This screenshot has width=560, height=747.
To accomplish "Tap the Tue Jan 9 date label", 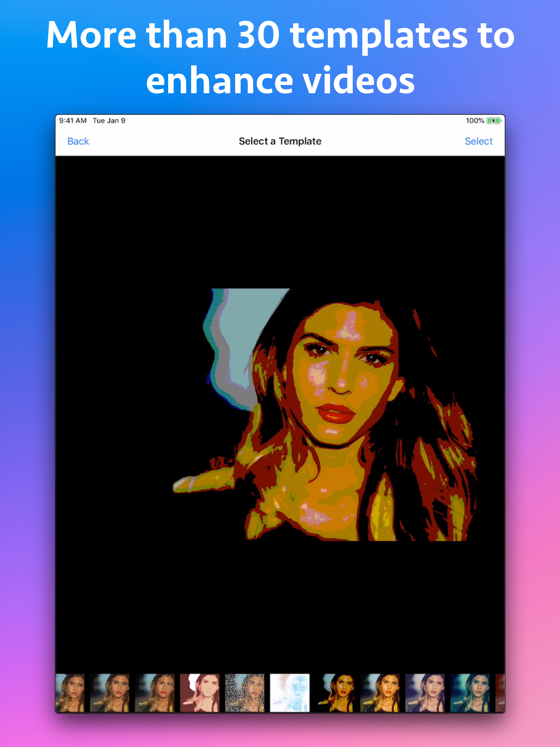I will point(109,121).
